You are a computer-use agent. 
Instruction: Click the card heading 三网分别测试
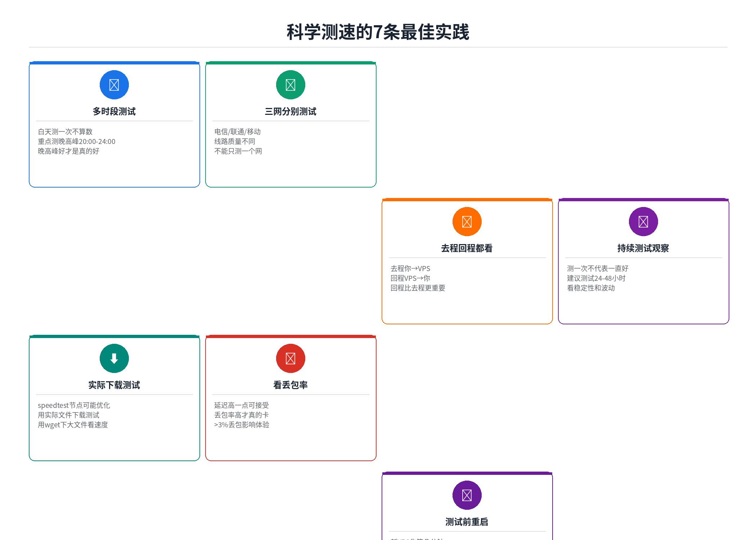[291, 112]
